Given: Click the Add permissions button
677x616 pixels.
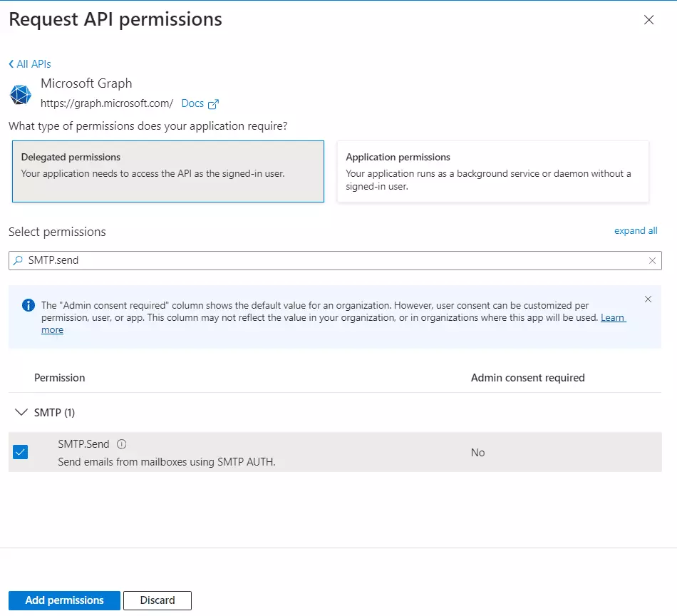Looking at the screenshot, I should [x=63, y=600].
